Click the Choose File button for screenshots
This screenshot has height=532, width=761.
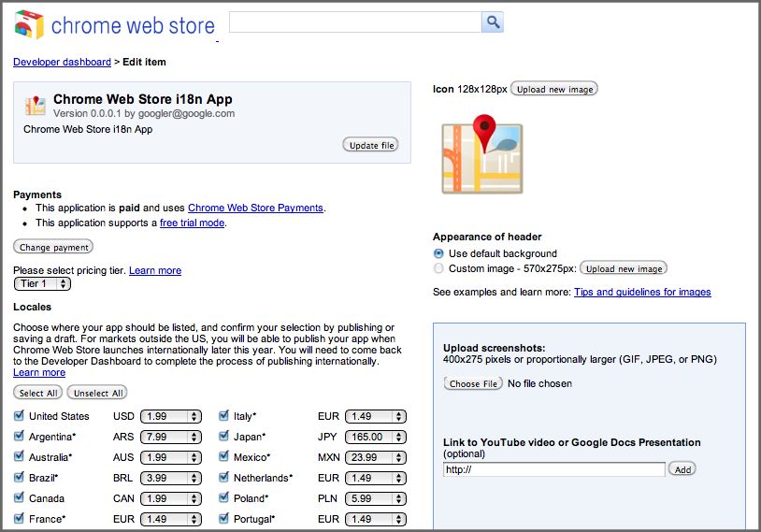click(473, 383)
